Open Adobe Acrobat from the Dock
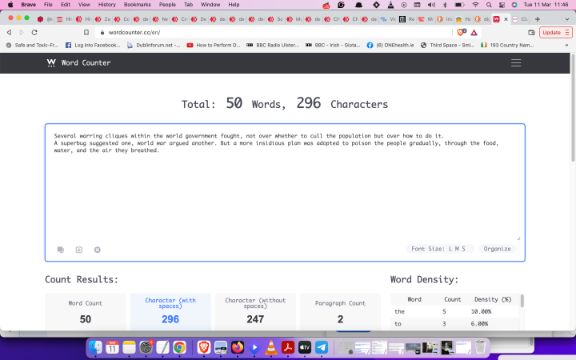 click(x=288, y=347)
